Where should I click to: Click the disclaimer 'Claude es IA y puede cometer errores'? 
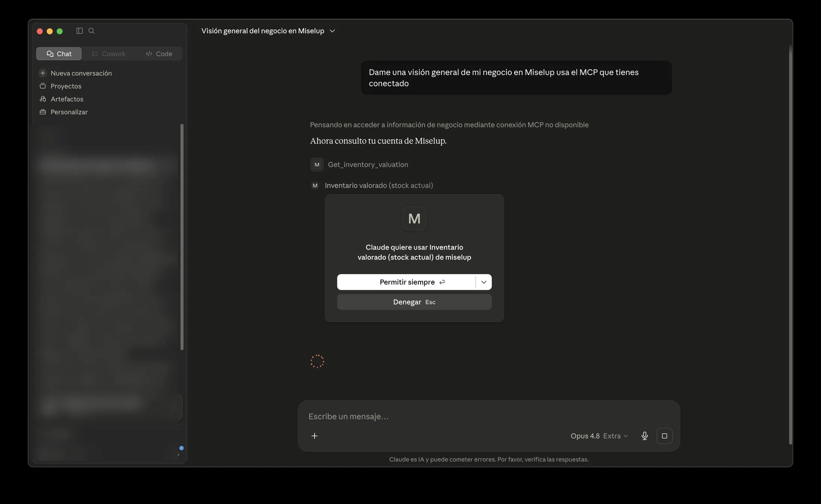tap(489, 459)
